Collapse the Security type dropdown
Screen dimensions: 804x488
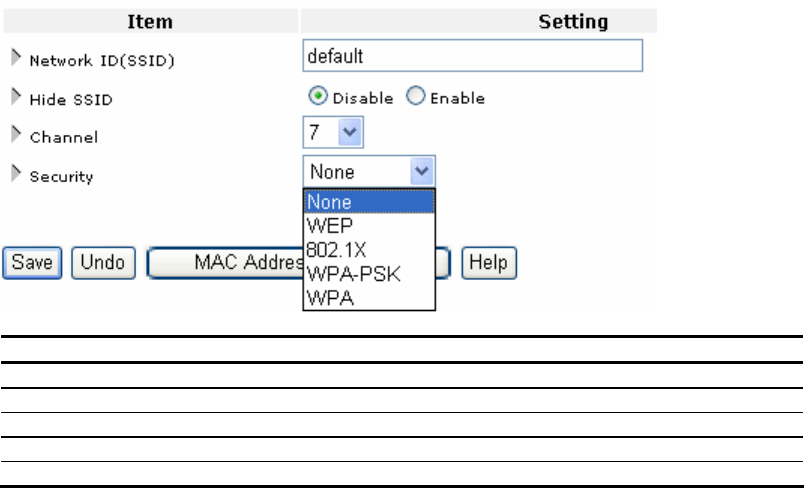click(423, 171)
